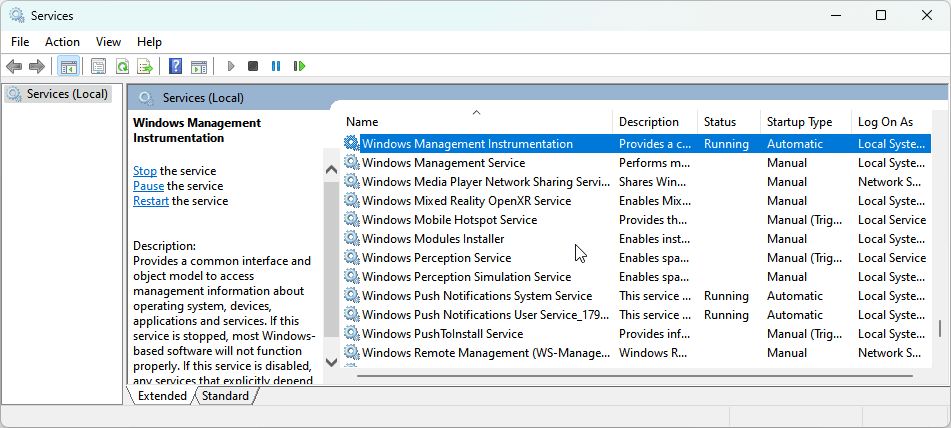The width and height of the screenshot is (951, 428).
Task: Click the Stop Service square icon
Action: click(x=253, y=66)
